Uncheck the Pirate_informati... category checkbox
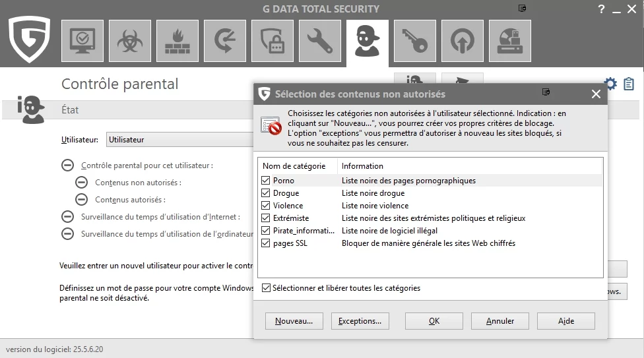644x358 pixels. pyautogui.click(x=266, y=230)
